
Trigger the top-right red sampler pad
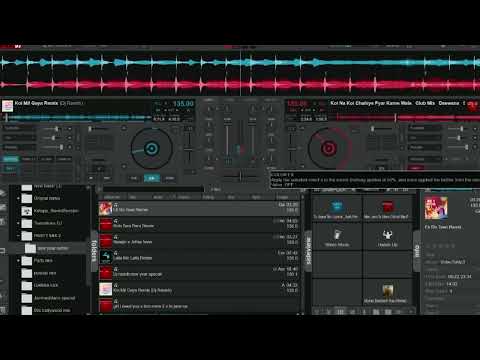(x=387, y=209)
